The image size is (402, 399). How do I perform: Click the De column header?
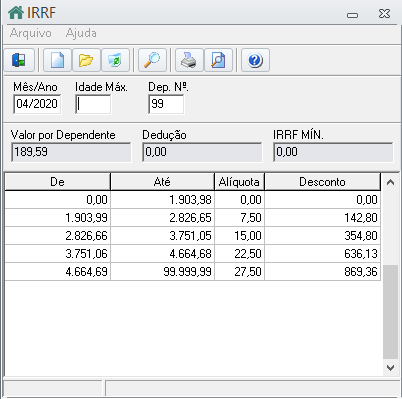click(57, 182)
